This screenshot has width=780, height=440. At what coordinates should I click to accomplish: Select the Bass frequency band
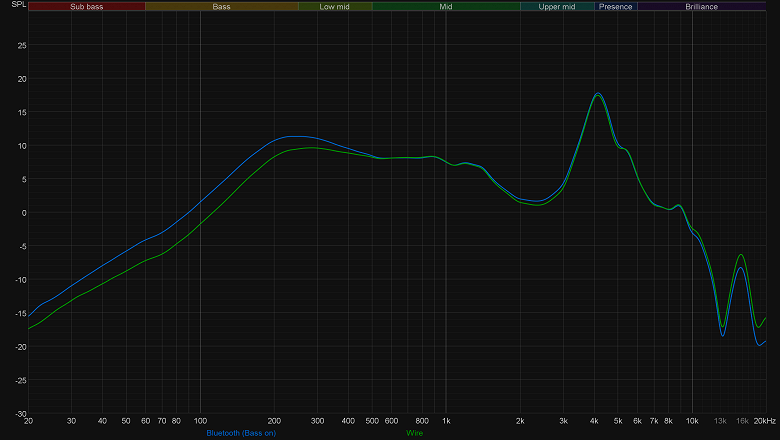[x=221, y=6]
